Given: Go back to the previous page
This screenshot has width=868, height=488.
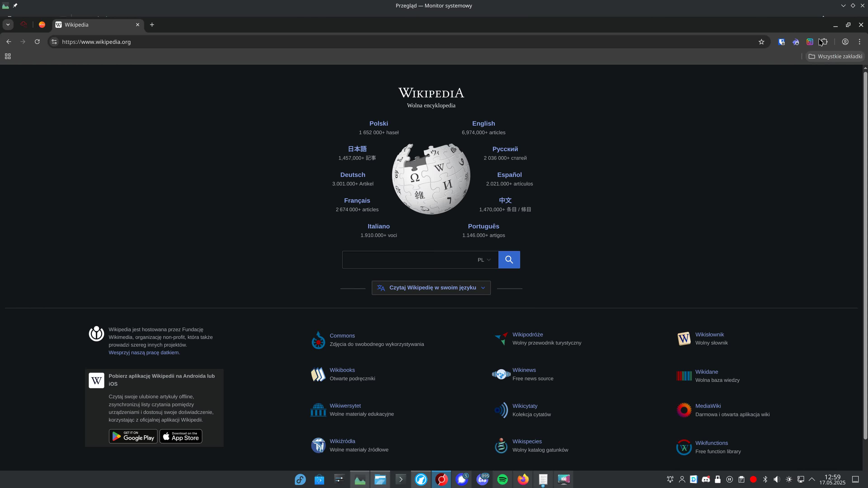Looking at the screenshot, I should click(9, 42).
